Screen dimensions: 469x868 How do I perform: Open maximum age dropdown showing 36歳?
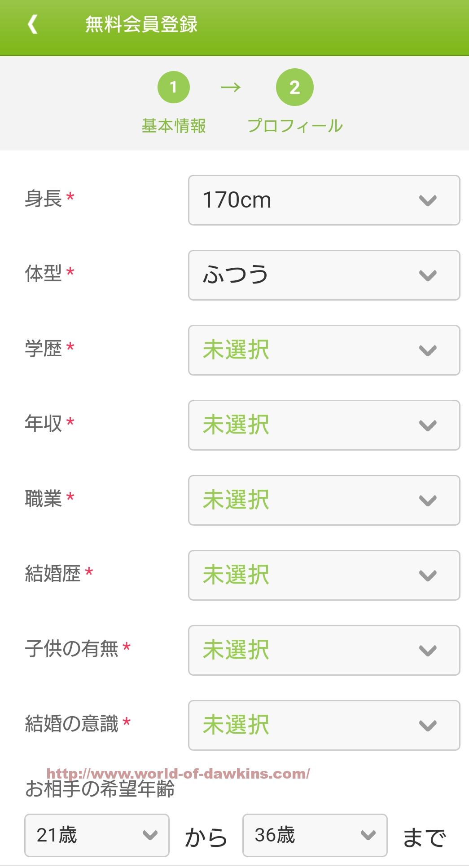click(315, 835)
